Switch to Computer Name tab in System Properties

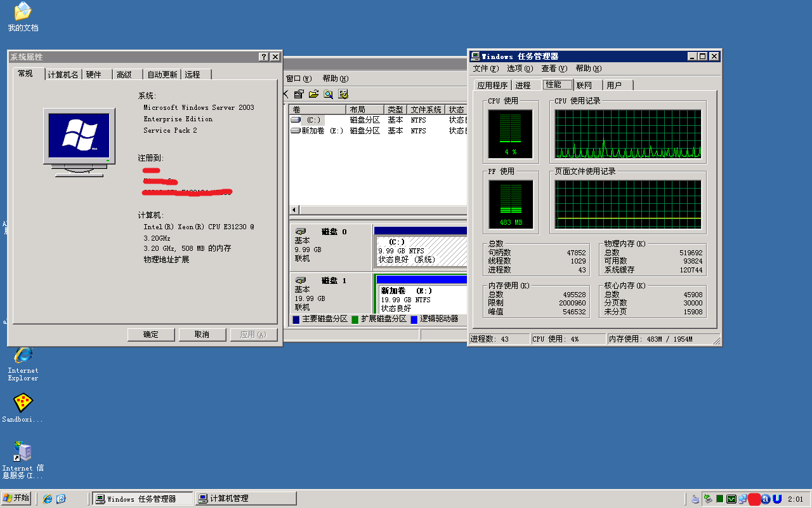coord(63,74)
